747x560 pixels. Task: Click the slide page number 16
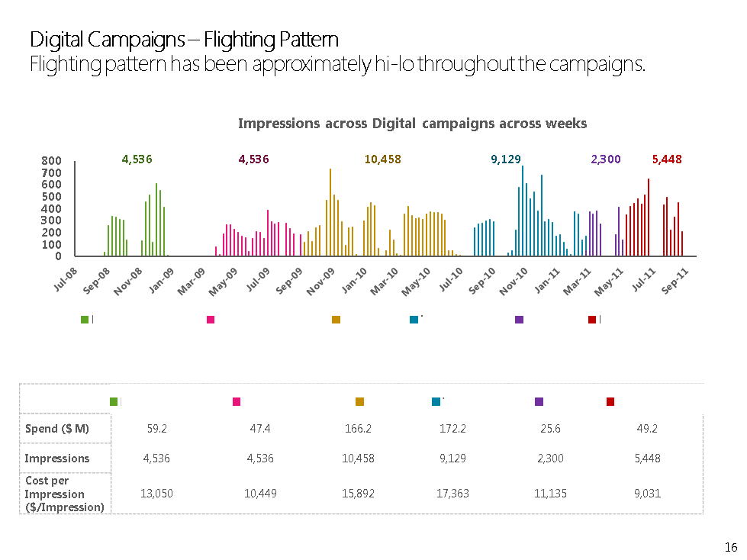[730, 547]
